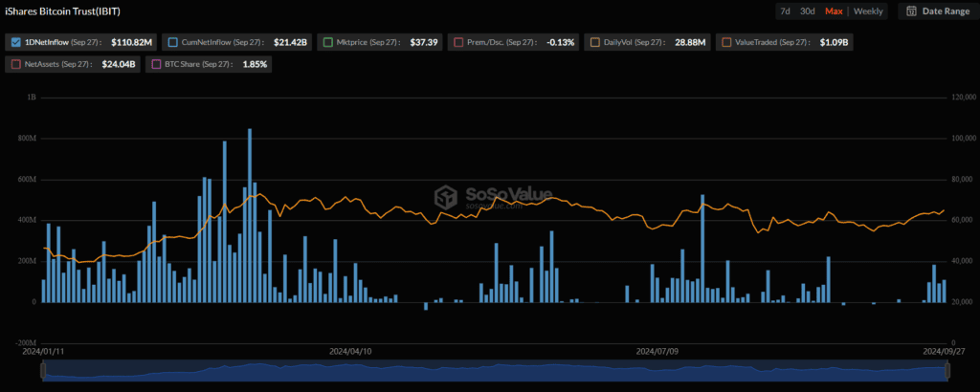Select the Max range
The width and height of the screenshot is (980, 392).
click(x=834, y=11)
